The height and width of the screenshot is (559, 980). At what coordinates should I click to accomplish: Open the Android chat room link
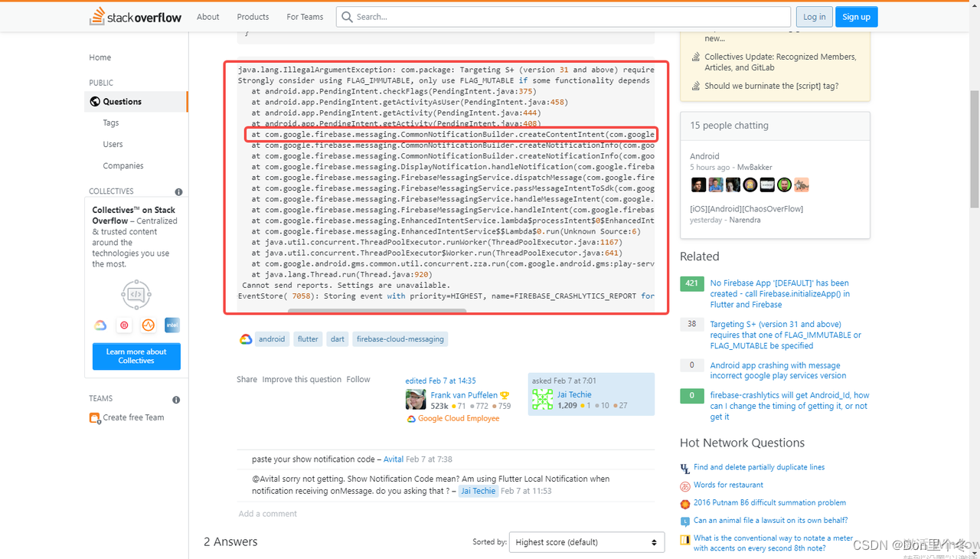click(704, 156)
